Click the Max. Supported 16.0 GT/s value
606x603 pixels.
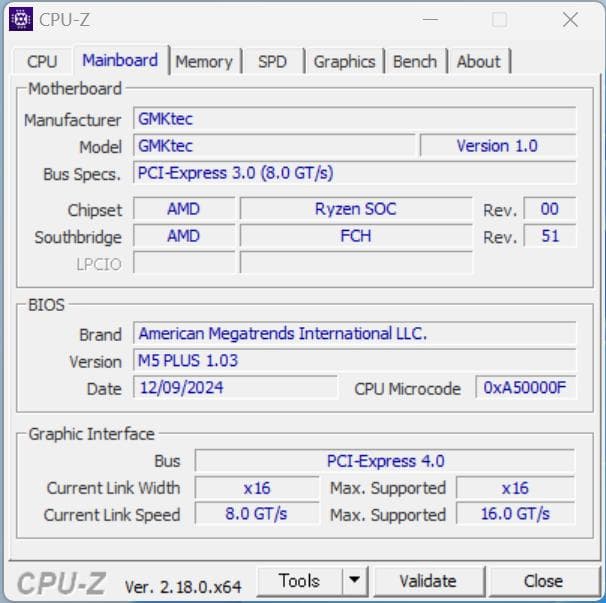pos(516,514)
